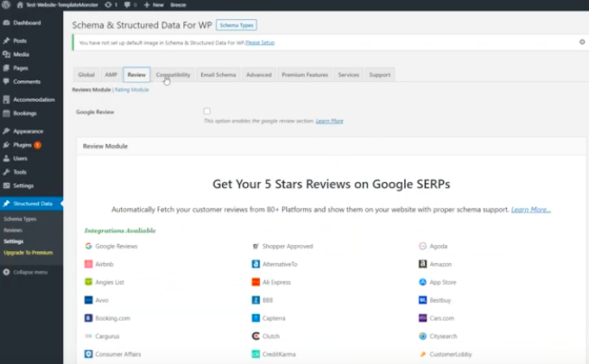This screenshot has height=364, width=589.
Task: Open the Rating Module sub-section
Action: pyautogui.click(x=132, y=90)
